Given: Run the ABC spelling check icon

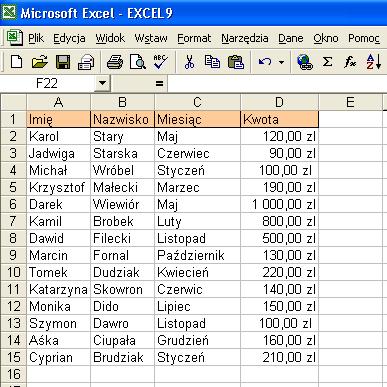Looking at the screenshot, I should click(160, 62).
